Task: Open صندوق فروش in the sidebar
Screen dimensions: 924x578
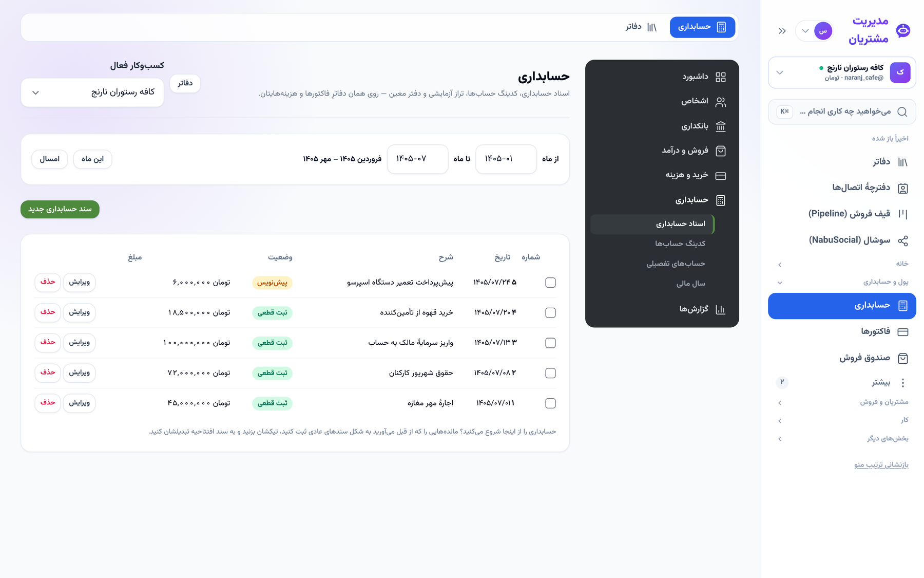Action: coord(842,358)
